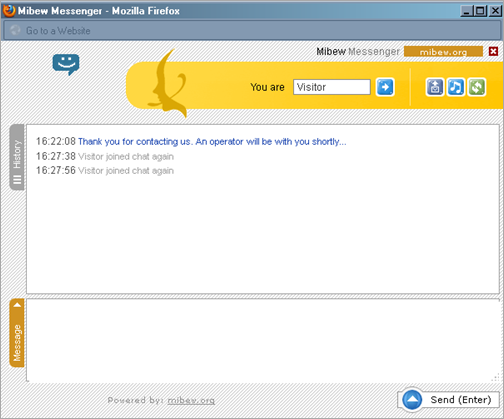This screenshot has height=419, width=504.
Task: Close the chat with red X
Action: point(493,51)
